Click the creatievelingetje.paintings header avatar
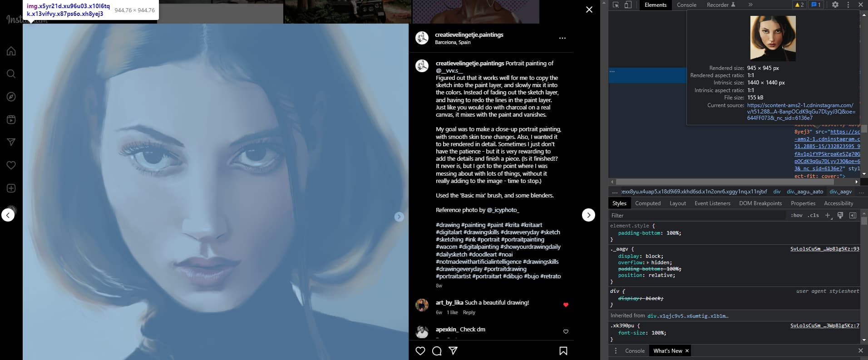This screenshot has height=360, width=868. tap(422, 38)
